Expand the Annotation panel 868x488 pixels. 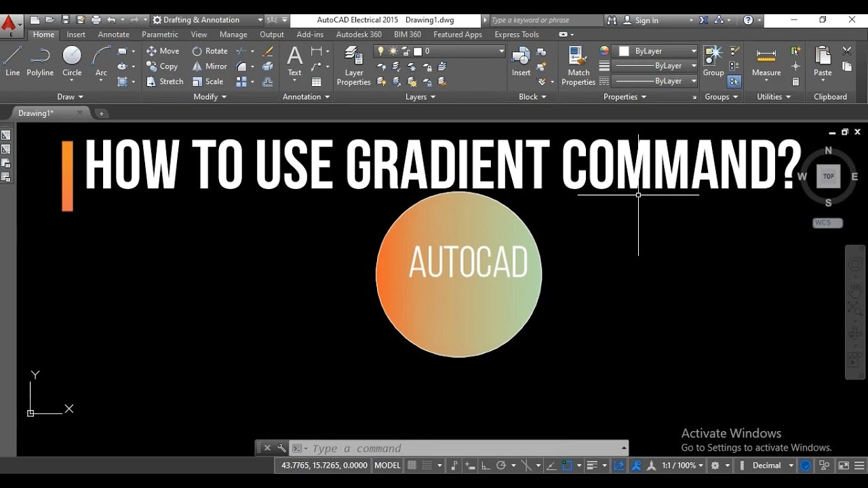tap(306, 97)
